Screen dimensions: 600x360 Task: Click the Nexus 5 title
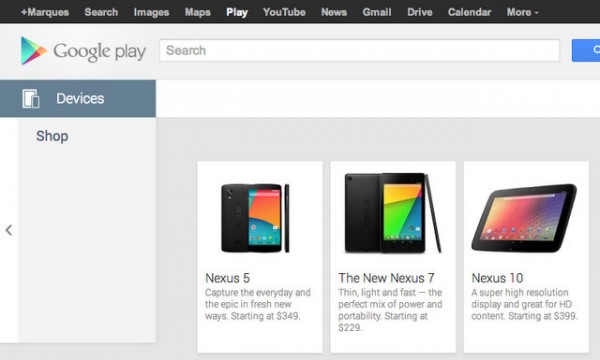[227, 278]
